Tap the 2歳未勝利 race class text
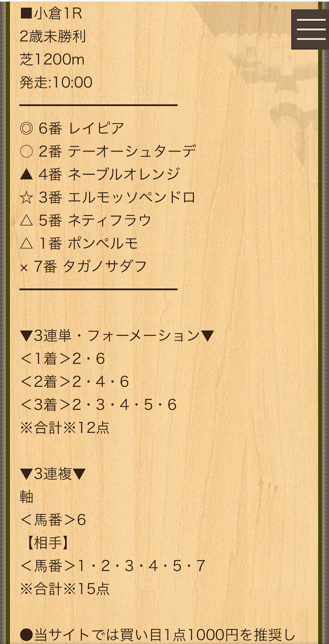The height and width of the screenshot is (644, 329). coord(52,36)
